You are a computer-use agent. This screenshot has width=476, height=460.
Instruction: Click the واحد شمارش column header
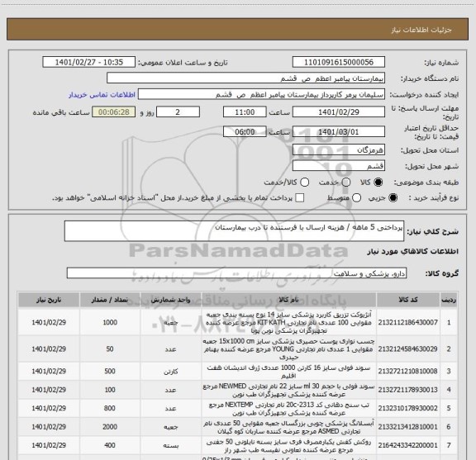coord(170,300)
